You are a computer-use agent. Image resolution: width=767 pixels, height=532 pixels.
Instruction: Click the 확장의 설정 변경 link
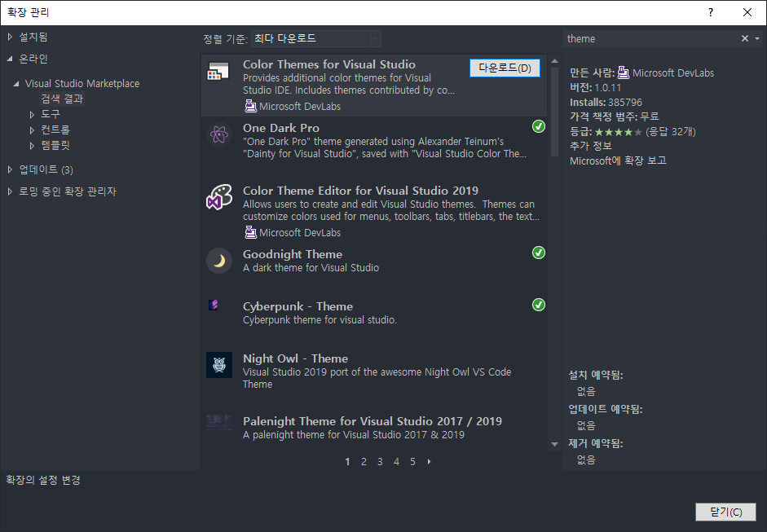click(x=43, y=480)
